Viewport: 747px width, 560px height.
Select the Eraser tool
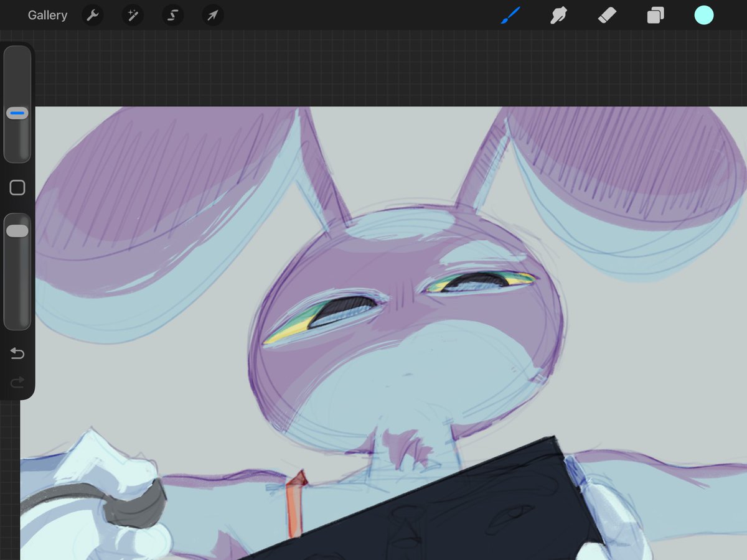pos(607,15)
